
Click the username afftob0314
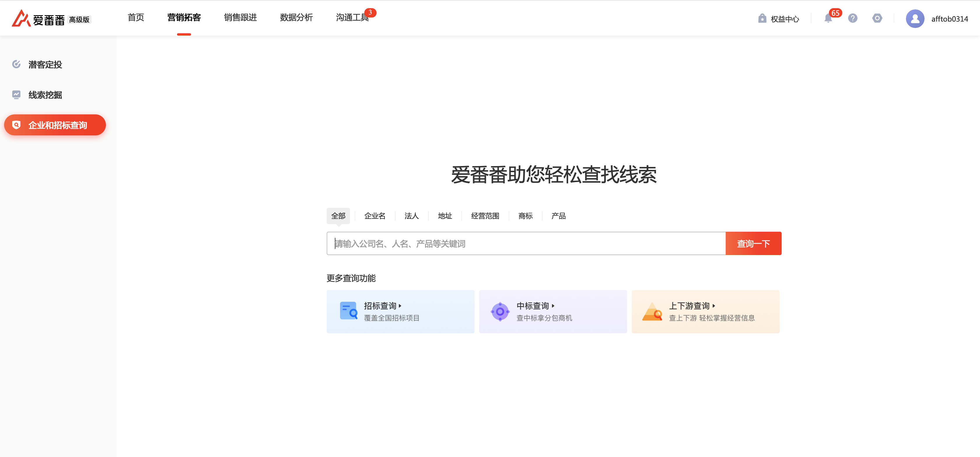[x=950, y=19]
